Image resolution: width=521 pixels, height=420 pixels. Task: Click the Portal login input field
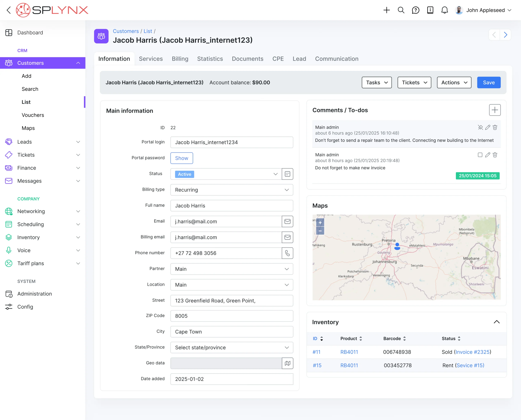coord(232,142)
